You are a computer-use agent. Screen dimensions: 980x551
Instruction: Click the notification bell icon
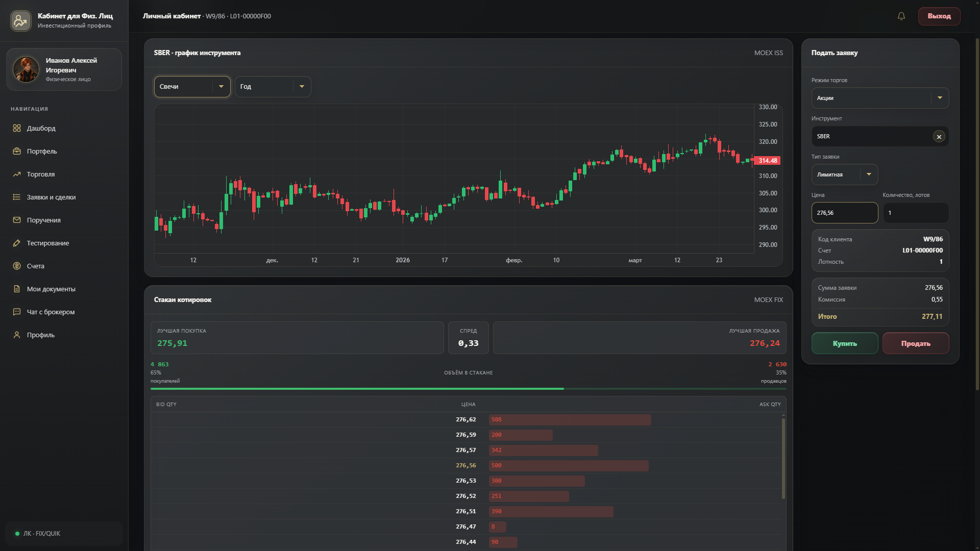point(901,16)
